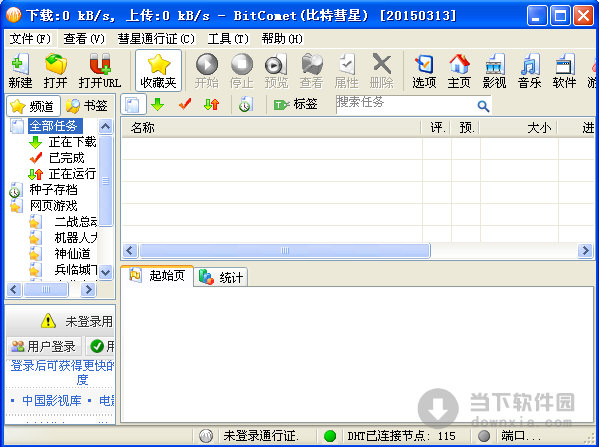599x447 pixels.
Task: Click the yellow warning icon beside 未登录用
Action: tap(48, 321)
